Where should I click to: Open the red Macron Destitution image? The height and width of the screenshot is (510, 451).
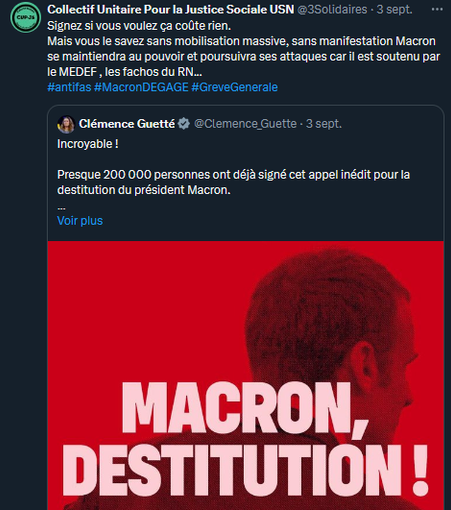[246, 375]
